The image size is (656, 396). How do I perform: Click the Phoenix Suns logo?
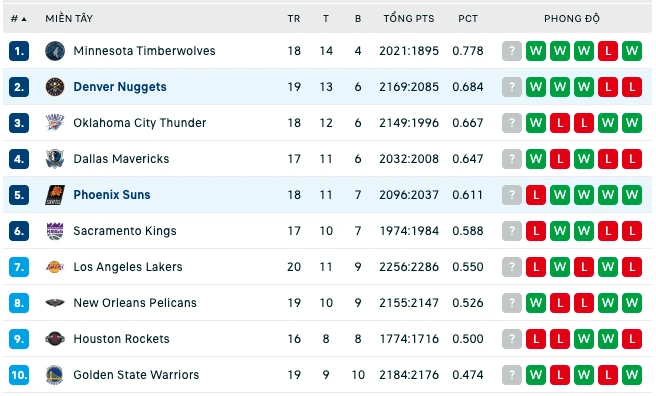[55, 195]
